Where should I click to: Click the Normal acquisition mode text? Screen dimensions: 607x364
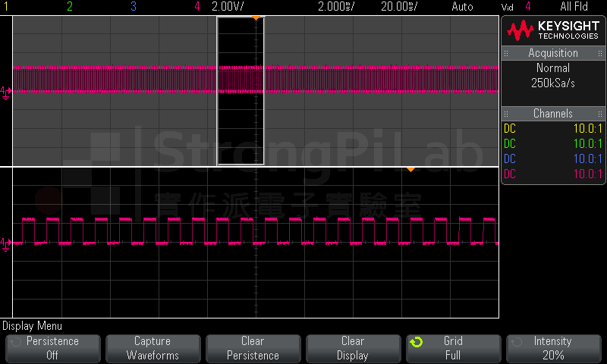553,68
